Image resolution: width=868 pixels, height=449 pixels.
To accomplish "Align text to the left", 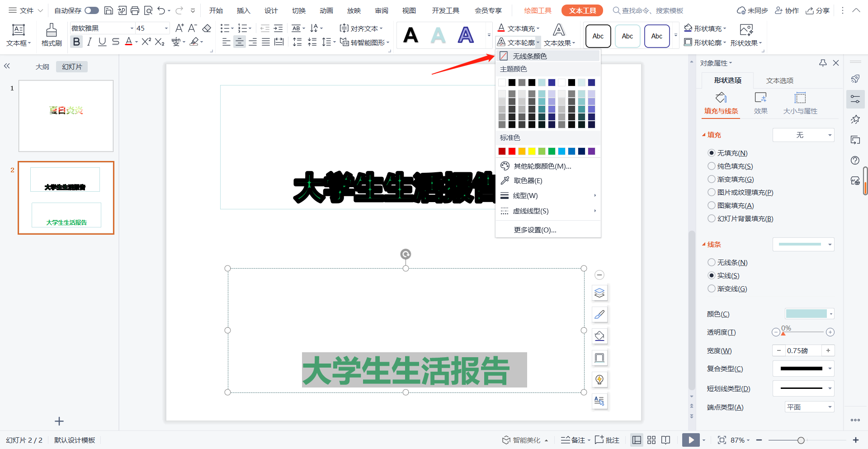I will pos(226,42).
